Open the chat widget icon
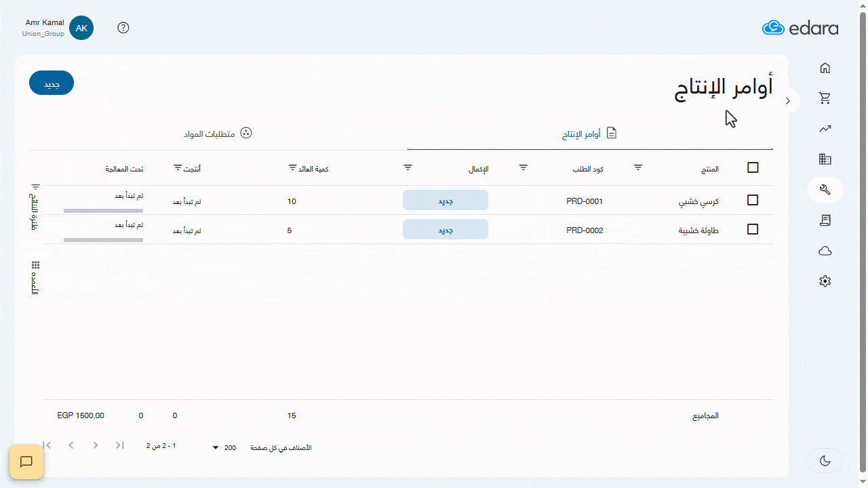 (26, 462)
